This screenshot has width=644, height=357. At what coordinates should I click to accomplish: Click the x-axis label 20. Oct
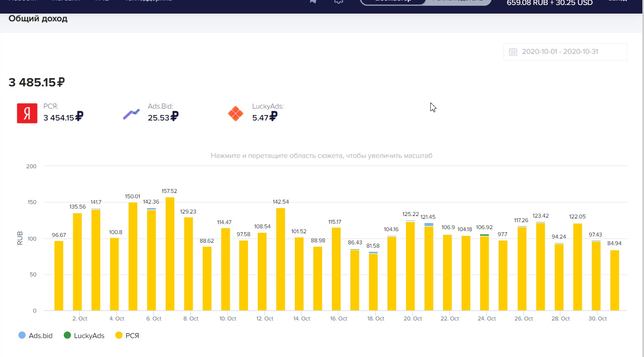coord(413,319)
